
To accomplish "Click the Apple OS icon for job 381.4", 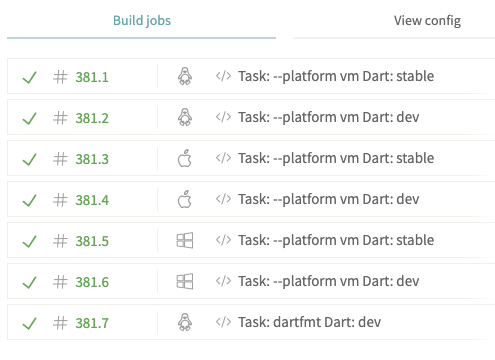I will [185, 199].
